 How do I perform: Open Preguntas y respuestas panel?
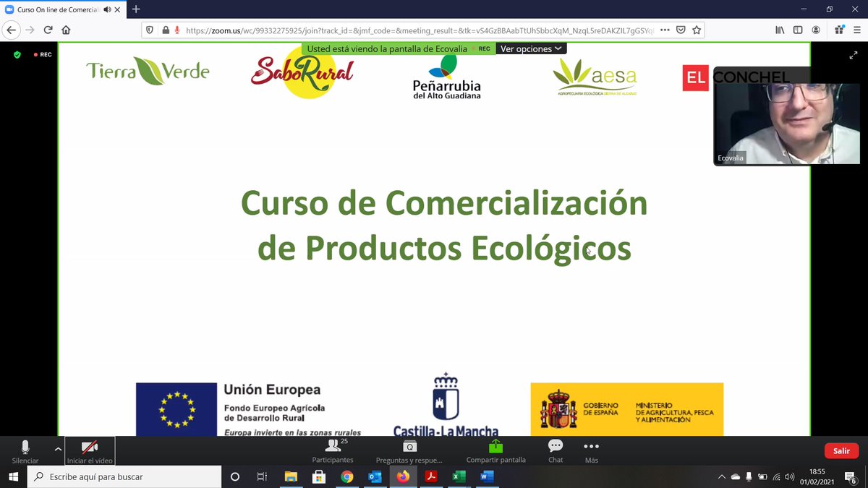click(x=409, y=452)
